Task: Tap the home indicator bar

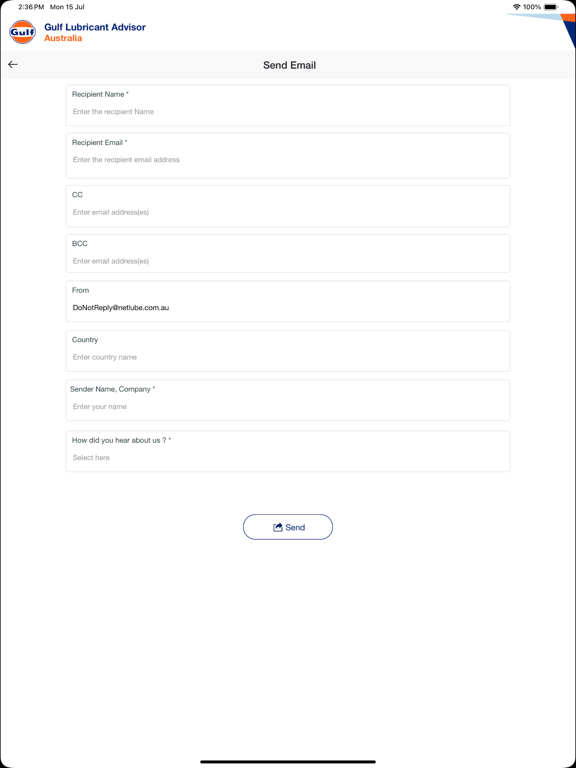Action: coord(288,762)
